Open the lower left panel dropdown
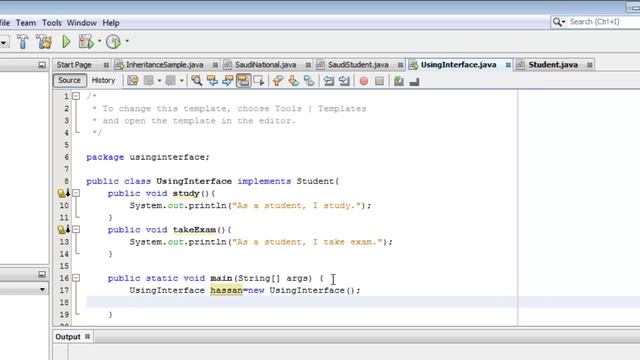The height and width of the screenshot is (360, 640). [x=42, y=289]
